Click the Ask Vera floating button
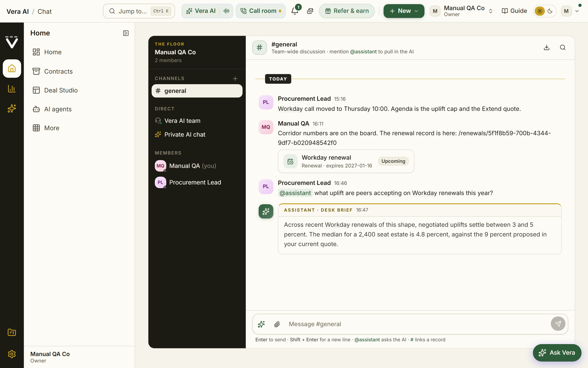The height and width of the screenshot is (368, 588). click(557, 353)
